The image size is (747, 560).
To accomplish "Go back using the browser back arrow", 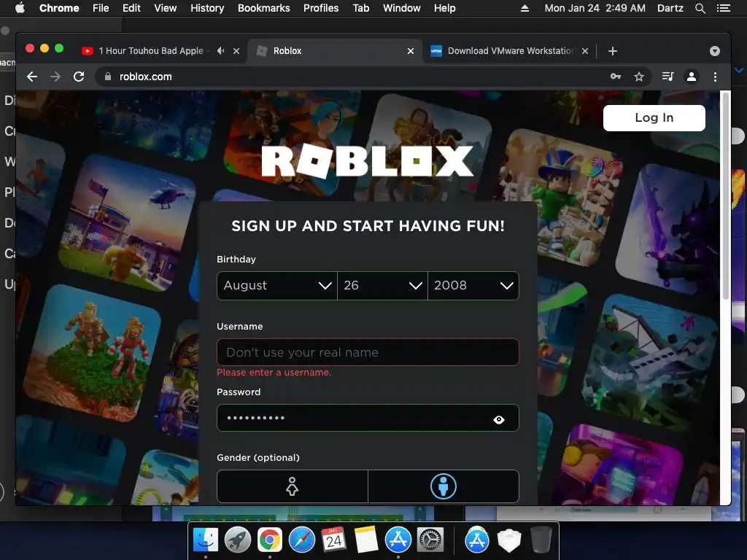I will point(32,77).
